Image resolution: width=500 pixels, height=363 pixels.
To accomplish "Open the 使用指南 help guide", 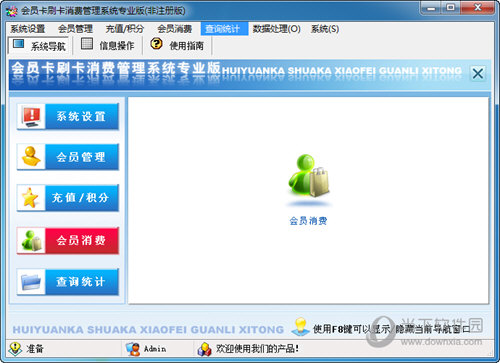I will [x=177, y=45].
